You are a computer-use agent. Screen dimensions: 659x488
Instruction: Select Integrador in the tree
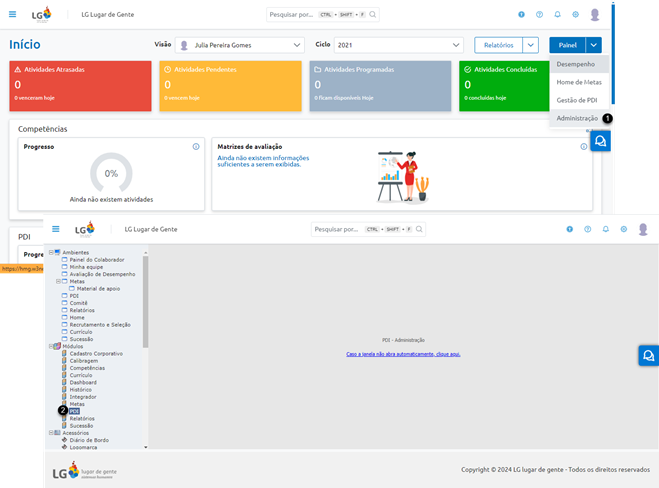click(83, 397)
